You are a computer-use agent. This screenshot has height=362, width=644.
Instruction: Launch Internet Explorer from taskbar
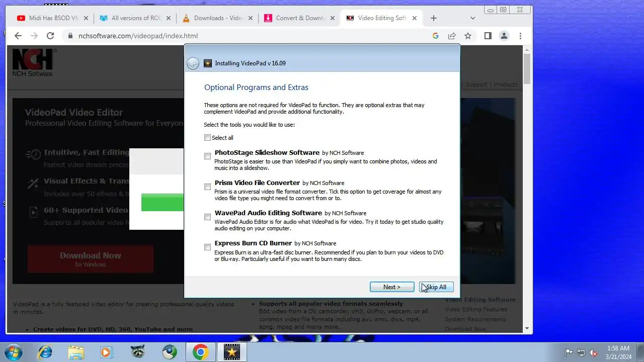click(45, 352)
